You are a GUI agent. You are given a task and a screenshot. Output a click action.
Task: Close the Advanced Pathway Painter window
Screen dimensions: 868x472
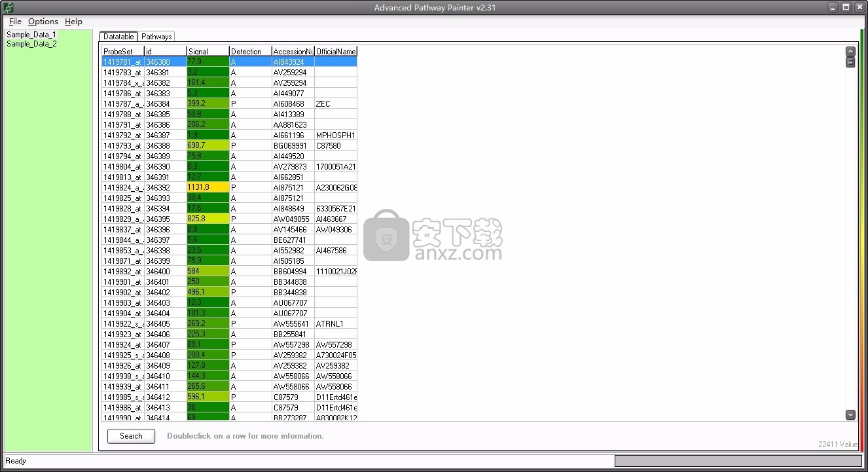859,7
